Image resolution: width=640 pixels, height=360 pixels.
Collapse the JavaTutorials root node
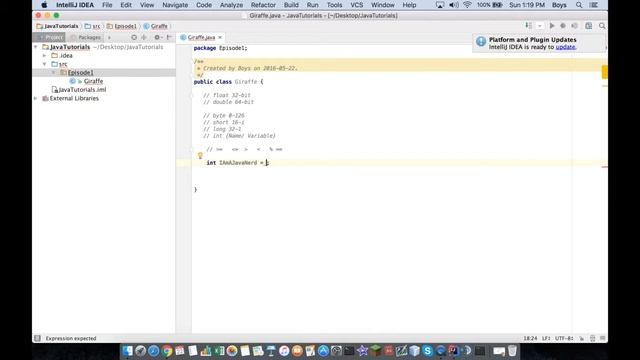pos(36,47)
